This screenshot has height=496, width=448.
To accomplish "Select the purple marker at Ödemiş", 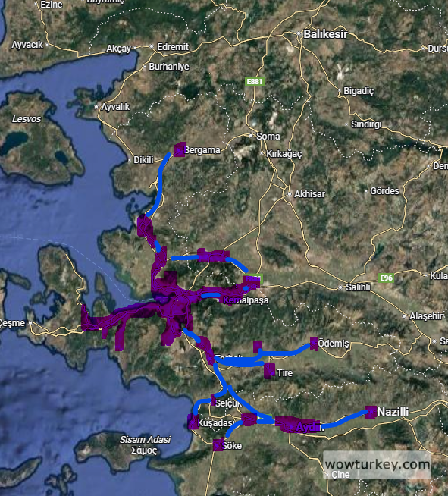I will click(x=314, y=344).
